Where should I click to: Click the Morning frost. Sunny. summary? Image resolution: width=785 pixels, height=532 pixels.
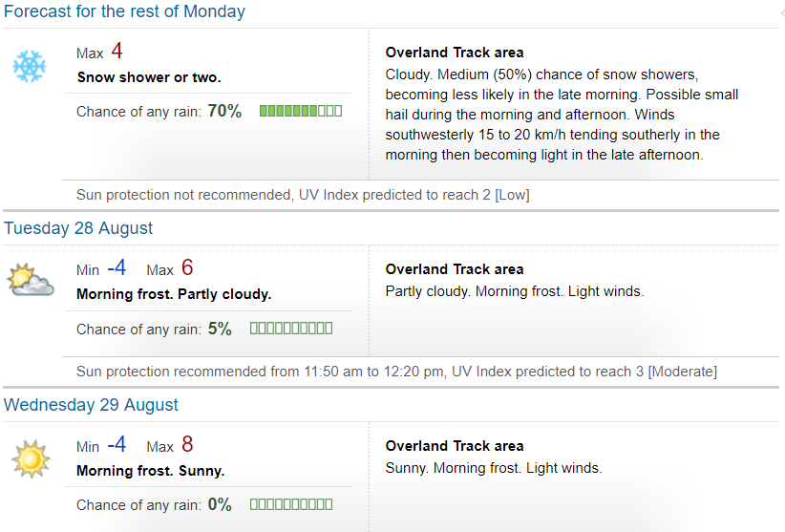150,471
